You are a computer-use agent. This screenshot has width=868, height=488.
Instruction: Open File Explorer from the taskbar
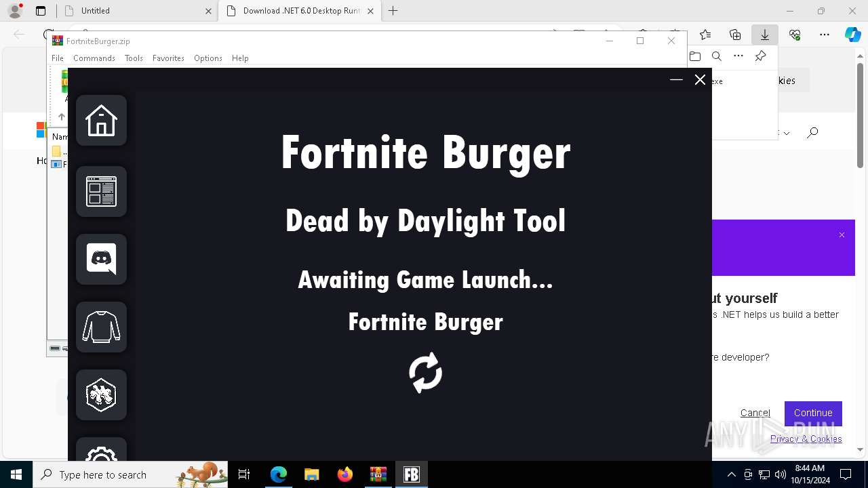[x=312, y=474]
